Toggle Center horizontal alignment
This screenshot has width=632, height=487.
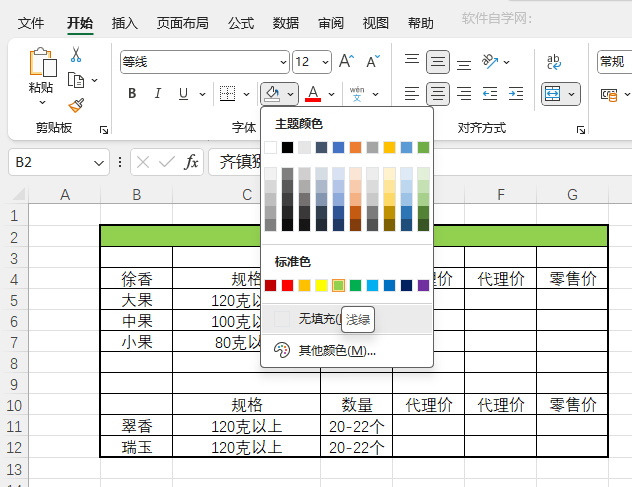(x=438, y=94)
